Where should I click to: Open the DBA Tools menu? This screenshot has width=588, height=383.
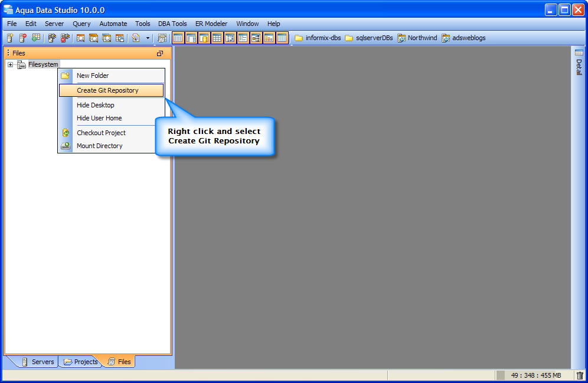point(172,24)
